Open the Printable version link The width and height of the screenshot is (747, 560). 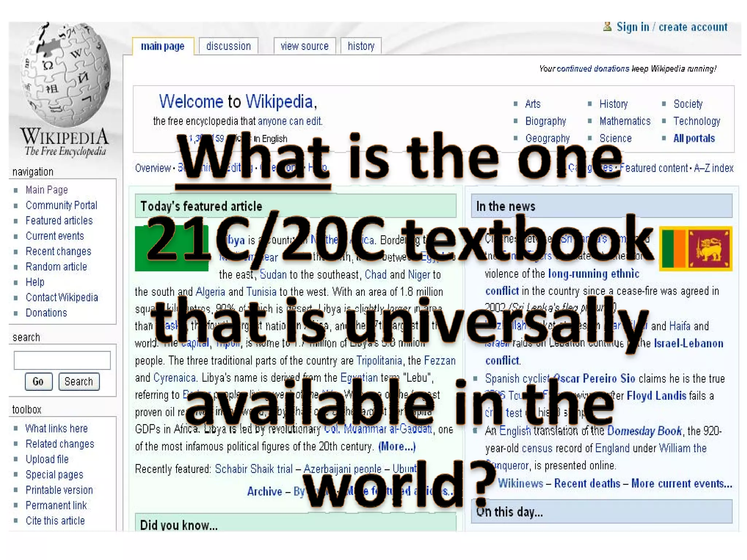[59, 490]
